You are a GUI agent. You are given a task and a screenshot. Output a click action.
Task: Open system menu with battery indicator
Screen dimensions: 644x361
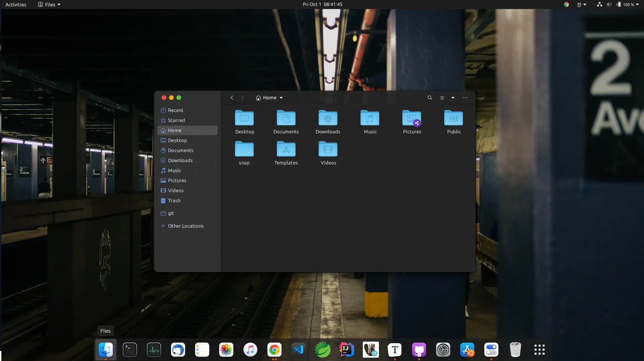[628, 4]
